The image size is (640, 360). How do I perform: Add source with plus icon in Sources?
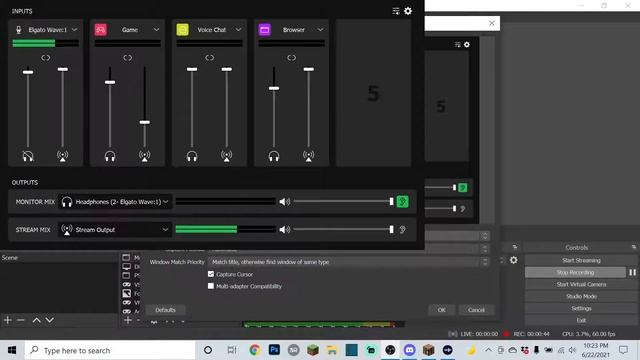click(128, 320)
